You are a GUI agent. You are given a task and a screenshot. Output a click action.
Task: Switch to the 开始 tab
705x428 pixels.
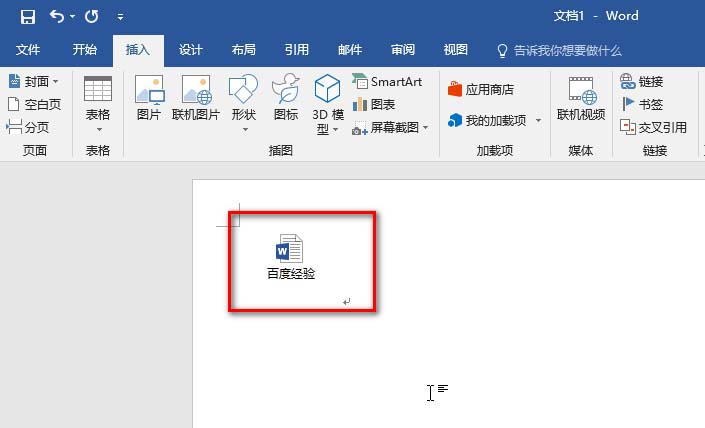pyautogui.click(x=85, y=49)
